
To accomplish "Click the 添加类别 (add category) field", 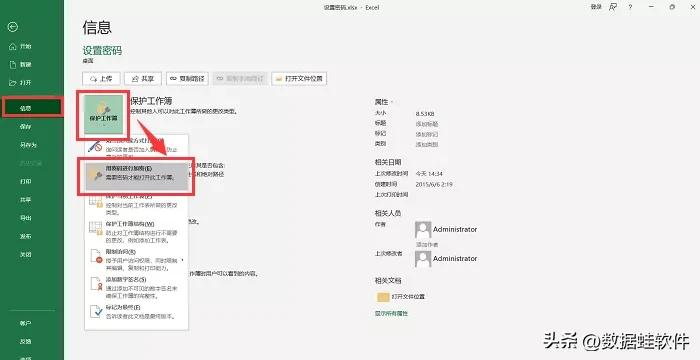I will coord(427,145).
